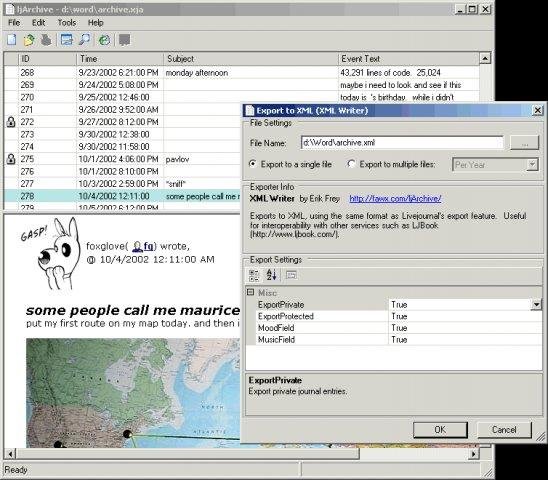Screen dimensions: 548x480
Task: Open the ExportPrivate value dropdown
Action: (x=536, y=305)
